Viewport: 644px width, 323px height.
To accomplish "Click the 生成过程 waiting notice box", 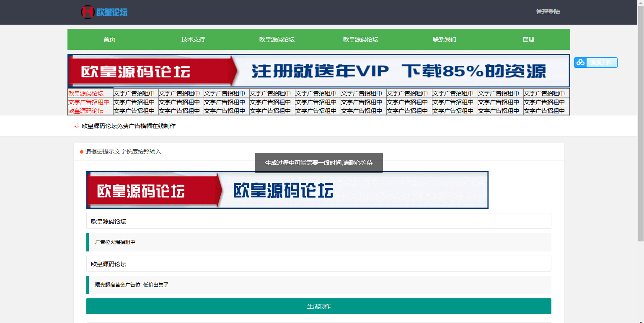I will tap(318, 162).
